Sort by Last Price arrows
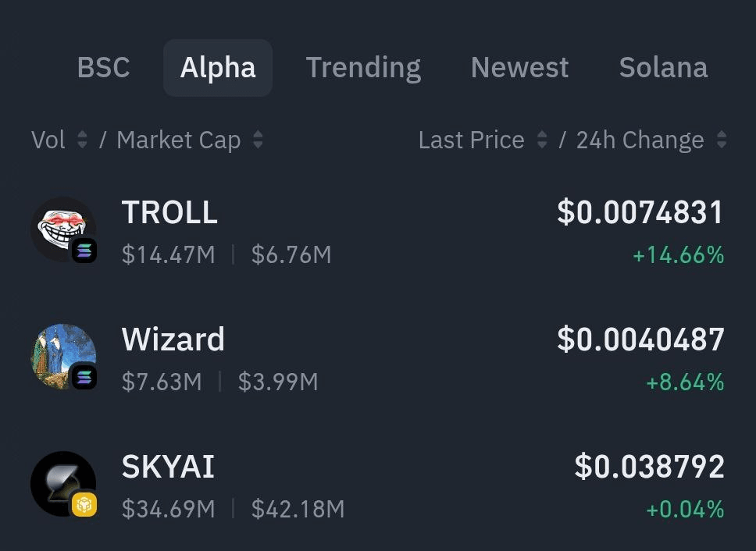This screenshot has height=551, width=756. [x=542, y=140]
